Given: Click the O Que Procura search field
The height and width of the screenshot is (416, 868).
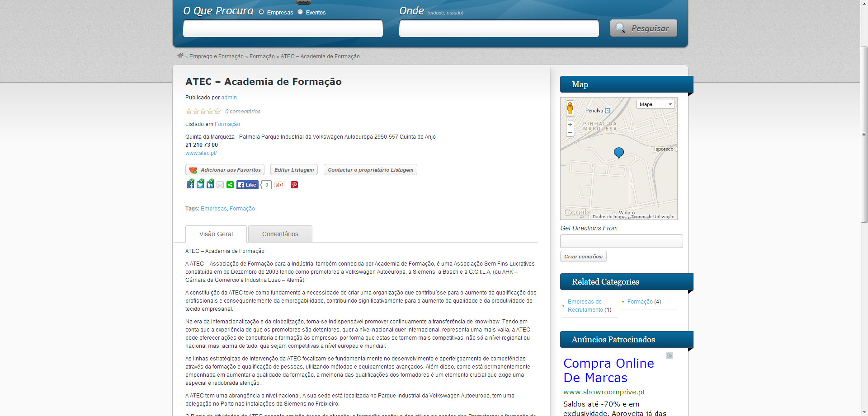Looking at the screenshot, I should [283, 28].
